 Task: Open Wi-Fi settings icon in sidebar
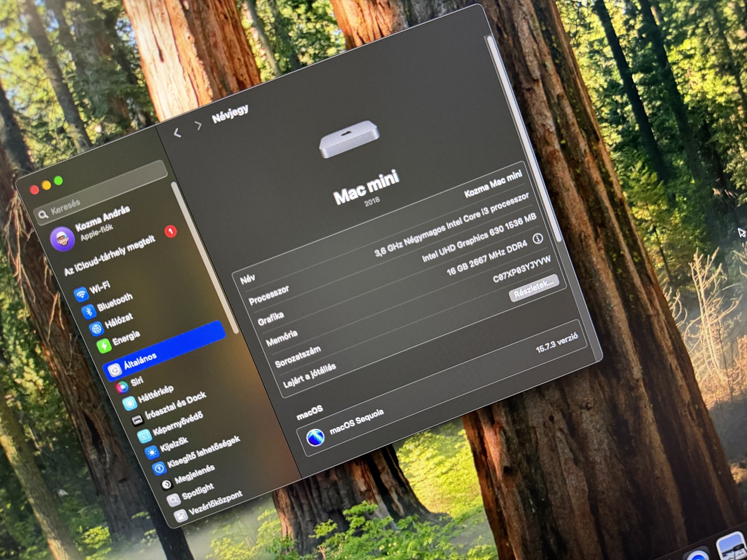pyautogui.click(x=81, y=294)
